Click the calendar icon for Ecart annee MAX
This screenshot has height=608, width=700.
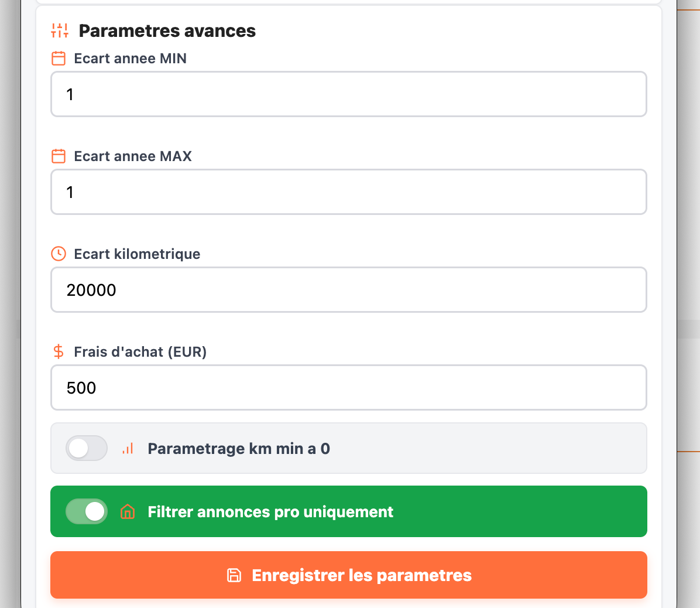59,156
